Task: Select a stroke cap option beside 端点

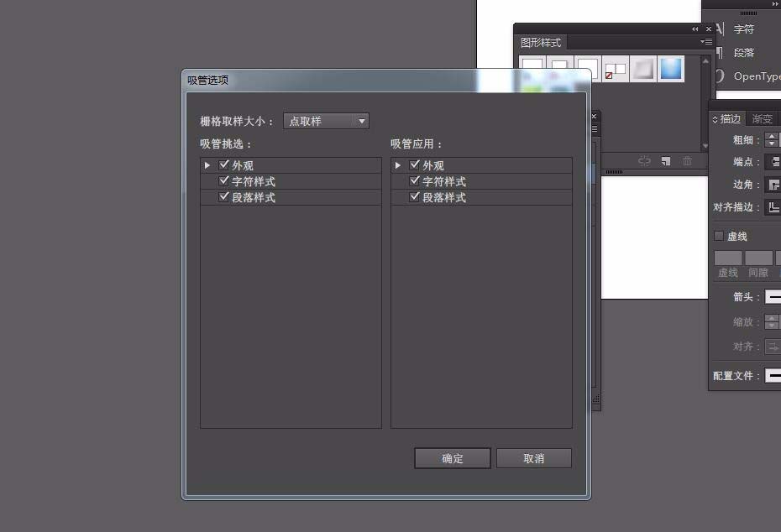Action: point(773,162)
